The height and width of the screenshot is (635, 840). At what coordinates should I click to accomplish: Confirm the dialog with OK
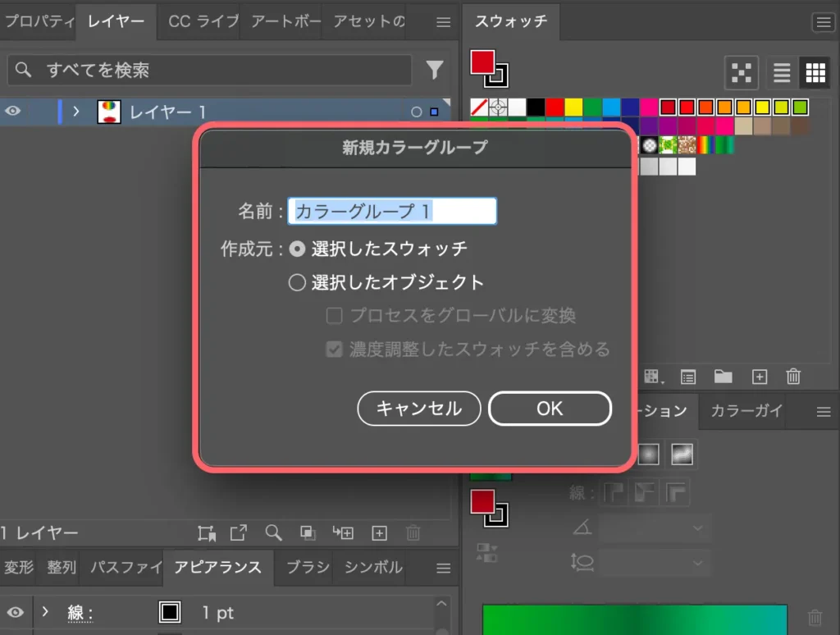(x=550, y=408)
